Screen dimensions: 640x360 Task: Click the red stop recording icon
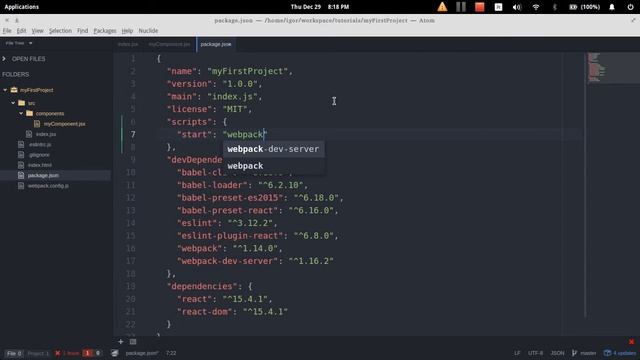click(x=480, y=7)
